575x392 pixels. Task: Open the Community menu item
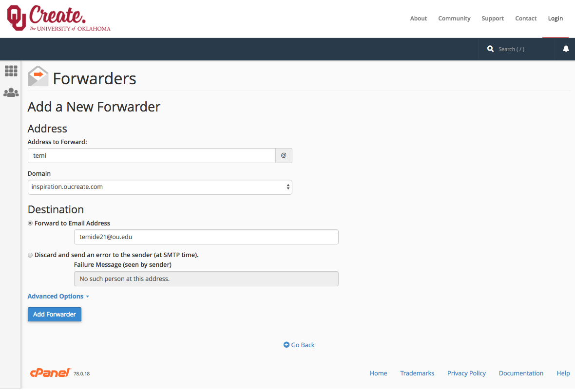(454, 19)
